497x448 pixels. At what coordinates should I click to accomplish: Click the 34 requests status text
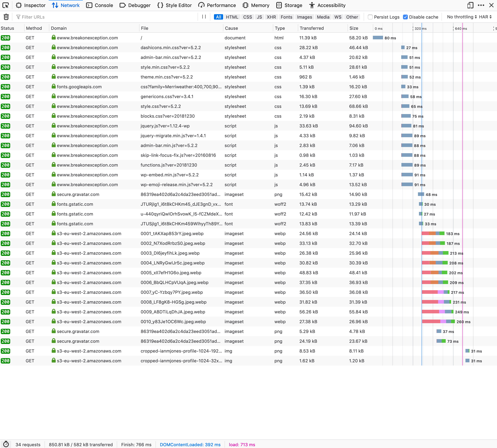pyautogui.click(x=28, y=444)
